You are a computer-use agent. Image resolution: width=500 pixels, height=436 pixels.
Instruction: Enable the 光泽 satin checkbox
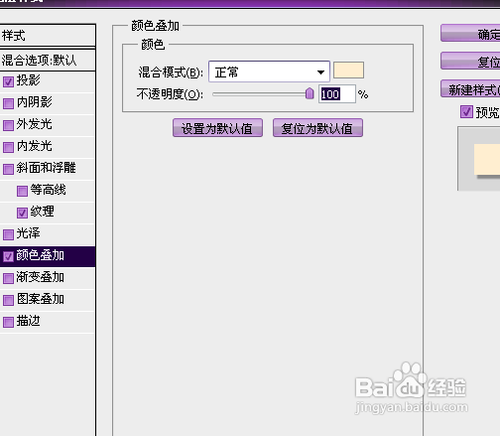tap(8, 235)
